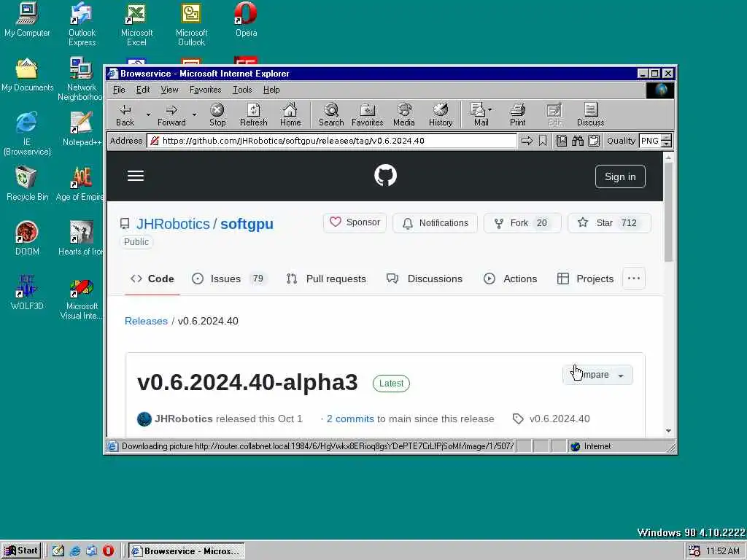Open the Back history dropdown arrow
Image resolution: width=747 pixels, height=560 pixels.
pos(148,114)
